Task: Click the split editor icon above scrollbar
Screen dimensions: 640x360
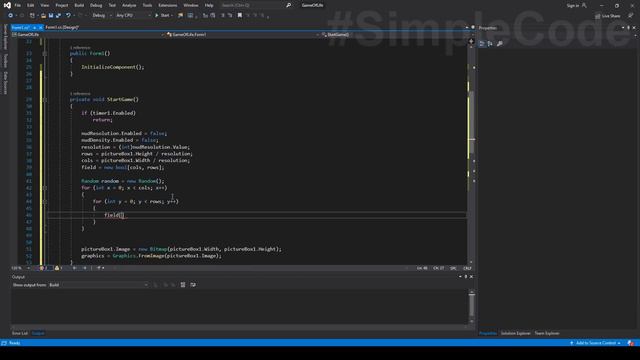Action: point(471,41)
